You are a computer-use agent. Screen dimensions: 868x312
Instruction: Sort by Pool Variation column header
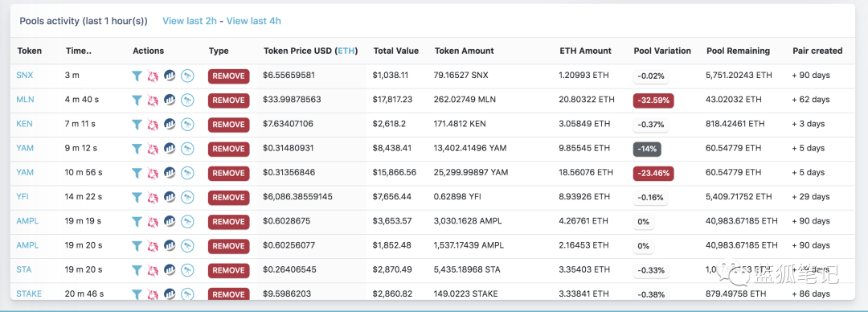click(x=662, y=51)
